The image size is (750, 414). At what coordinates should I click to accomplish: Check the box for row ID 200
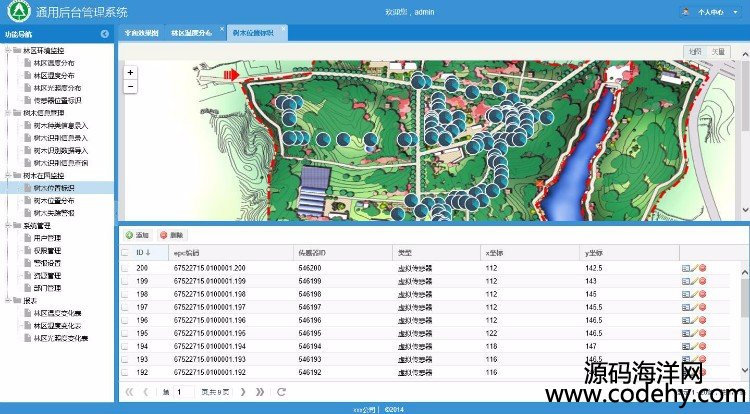click(x=125, y=268)
